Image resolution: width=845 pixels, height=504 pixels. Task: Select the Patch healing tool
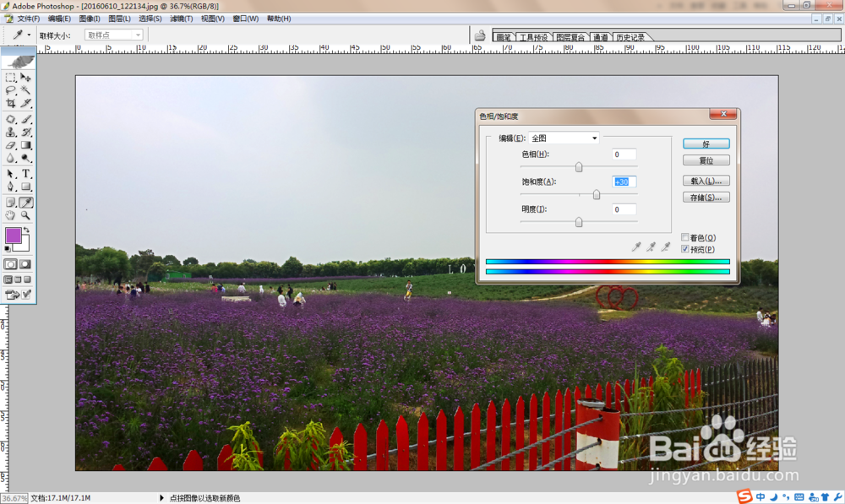click(11, 120)
